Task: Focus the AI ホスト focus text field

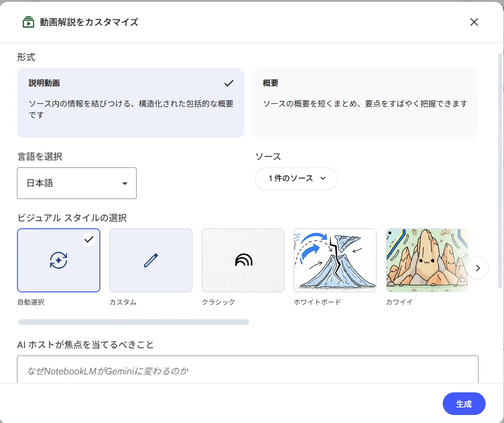Action: pos(247,370)
